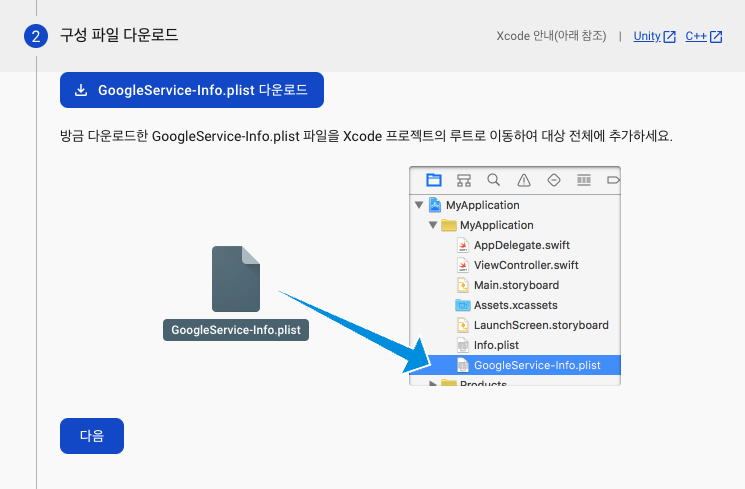Click the blue assets folder icon

click(463, 305)
